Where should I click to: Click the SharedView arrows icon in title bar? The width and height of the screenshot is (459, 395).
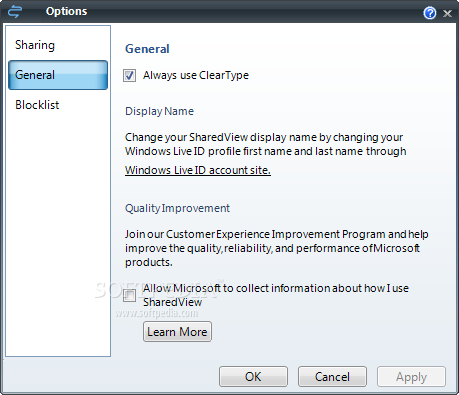click(x=15, y=12)
